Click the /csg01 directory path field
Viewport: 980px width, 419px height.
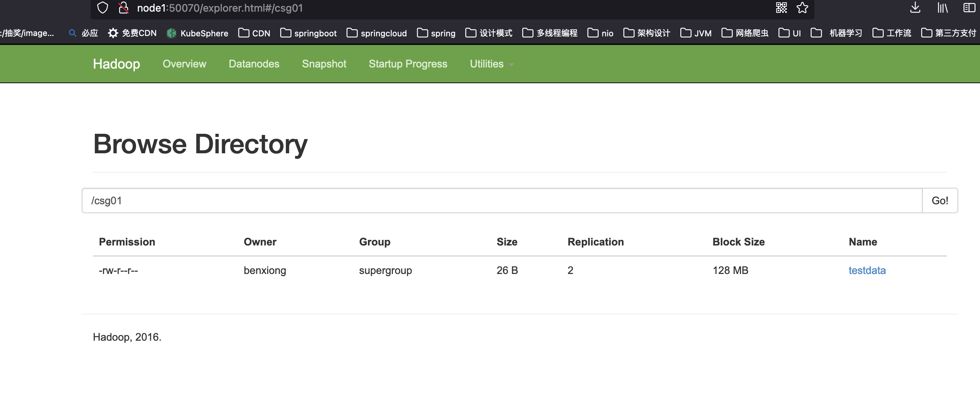[x=501, y=201]
